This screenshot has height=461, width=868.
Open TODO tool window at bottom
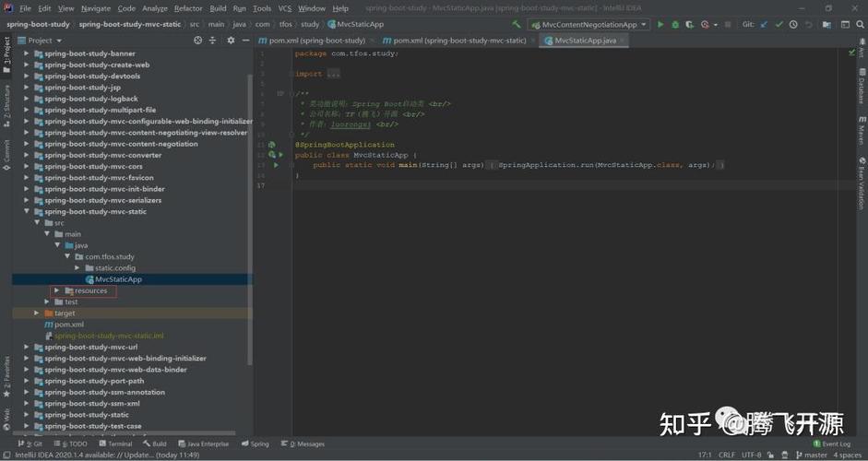(x=71, y=443)
